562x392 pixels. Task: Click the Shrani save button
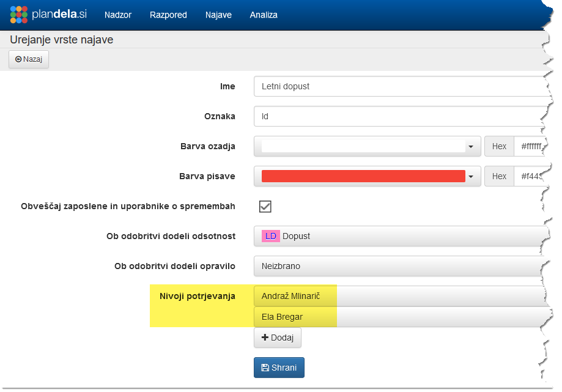click(x=279, y=368)
